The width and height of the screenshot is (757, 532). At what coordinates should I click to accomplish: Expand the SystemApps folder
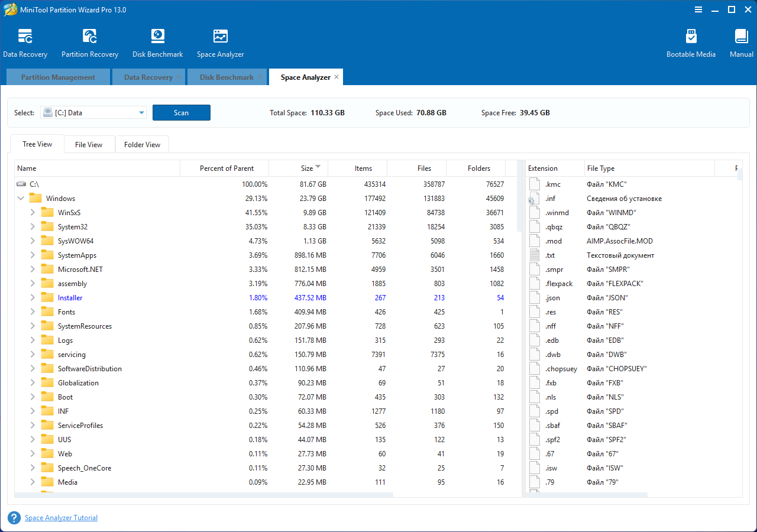[33, 255]
